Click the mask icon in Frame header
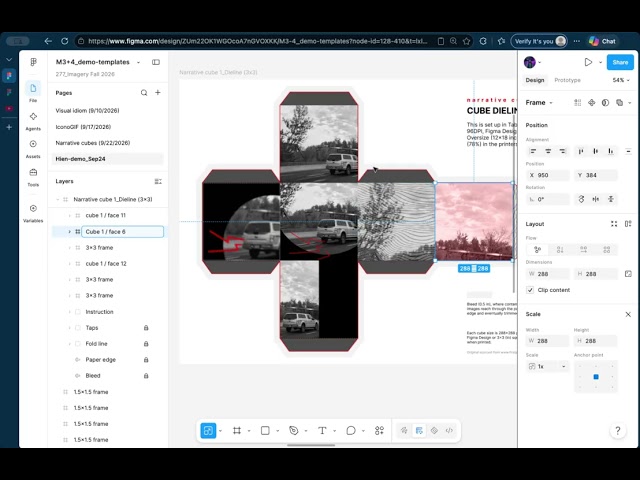 (605, 102)
